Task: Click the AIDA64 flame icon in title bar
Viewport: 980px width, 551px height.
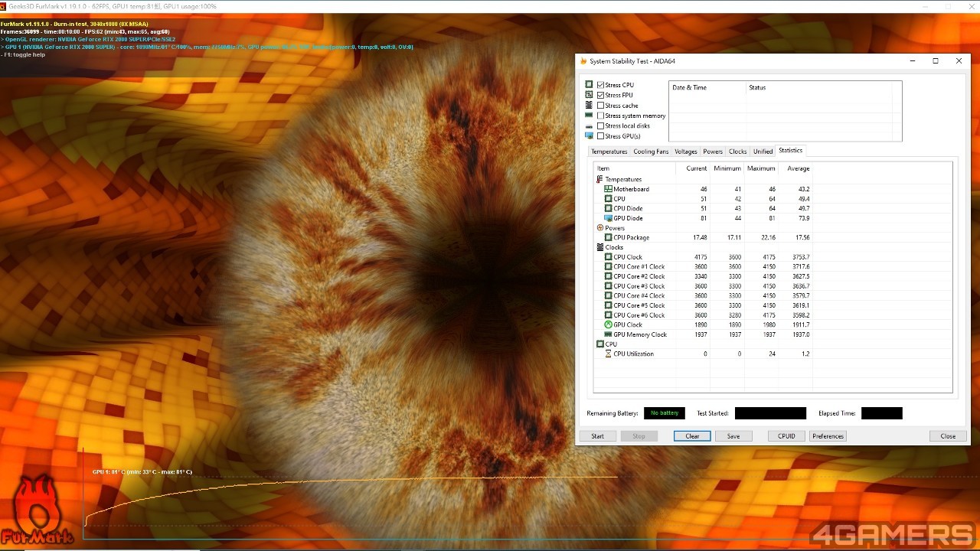Action: pos(583,61)
